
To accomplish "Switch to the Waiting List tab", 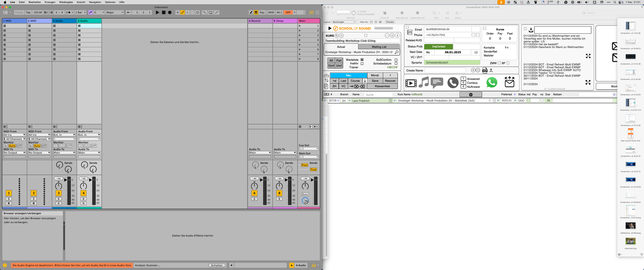I will [379, 47].
